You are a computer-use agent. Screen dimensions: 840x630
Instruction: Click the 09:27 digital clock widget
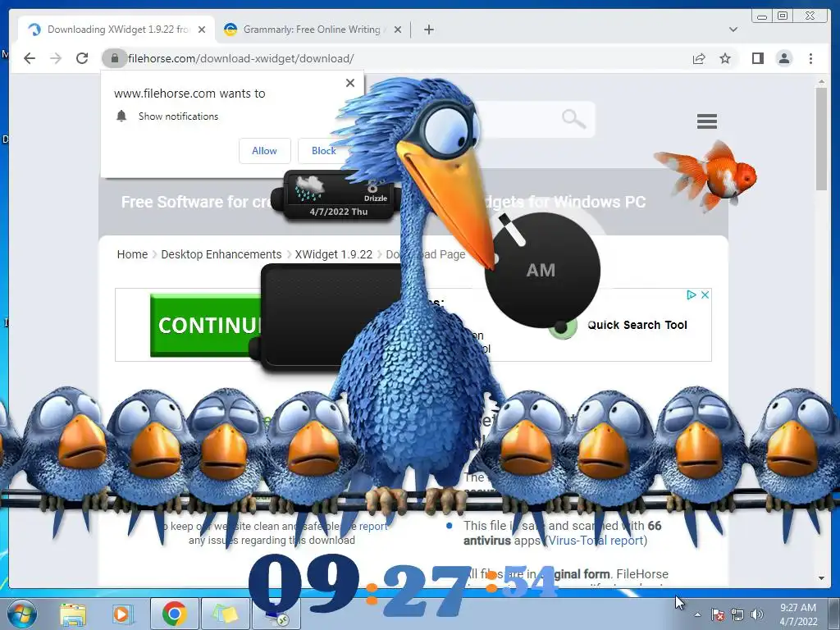(403, 587)
